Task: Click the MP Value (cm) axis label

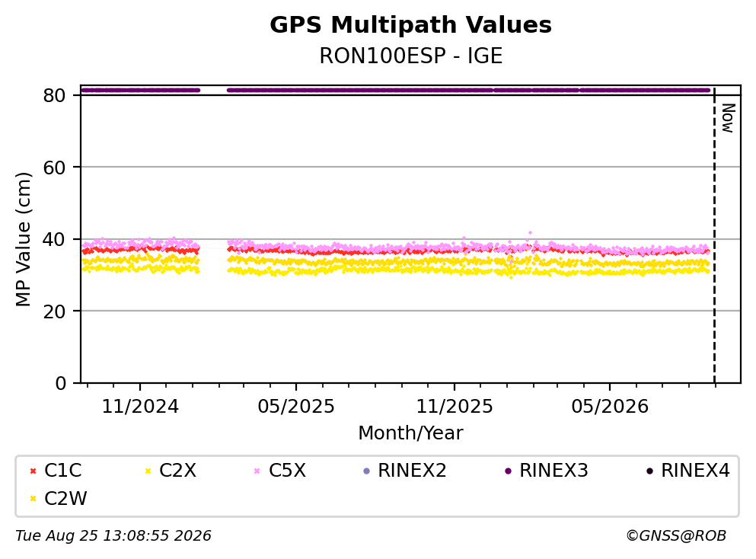Action: 23,239
